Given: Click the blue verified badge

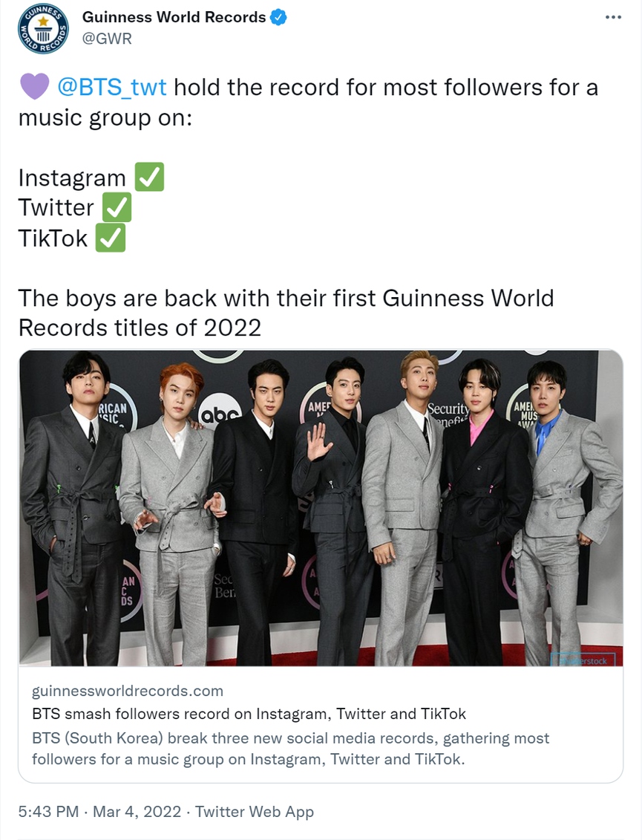Looking at the screenshot, I should coord(278,16).
